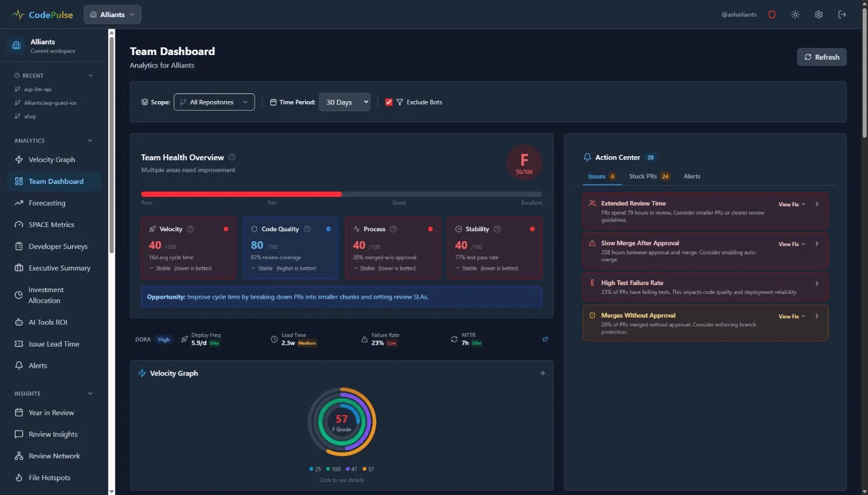Click the Action Center bell icon

tap(587, 157)
